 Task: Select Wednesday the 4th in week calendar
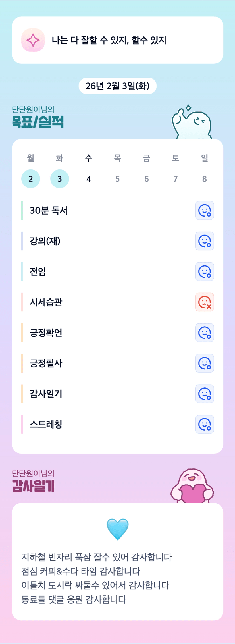click(89, 179)
